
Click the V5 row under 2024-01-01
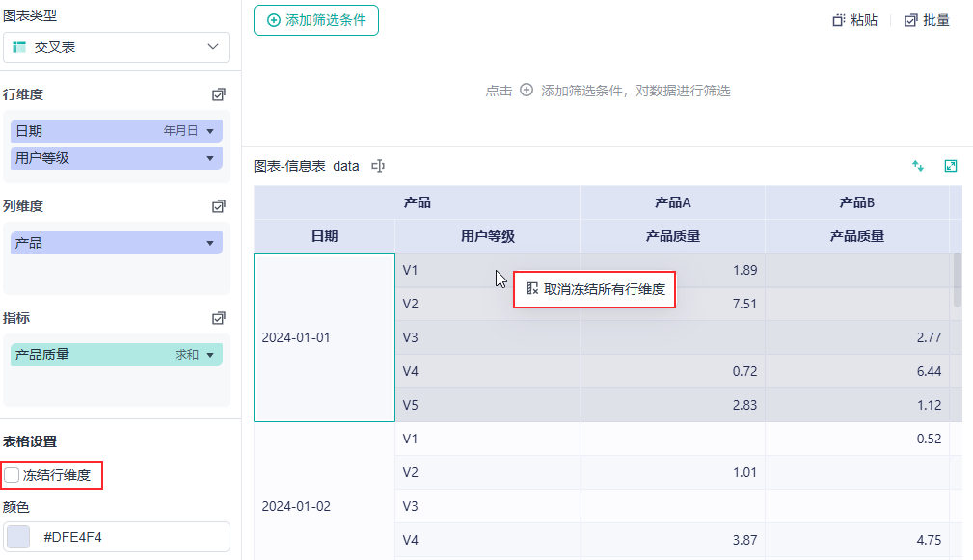tap(488, 405)
